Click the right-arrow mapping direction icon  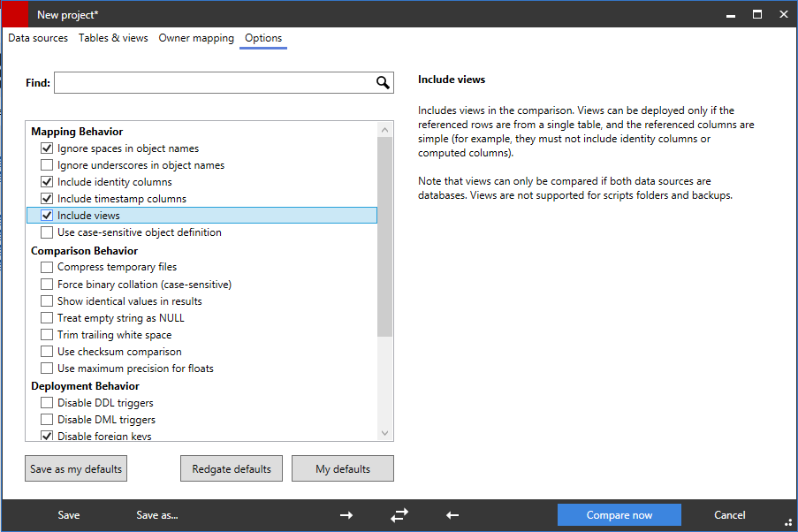pyautogui.click(x=346, y=514)
